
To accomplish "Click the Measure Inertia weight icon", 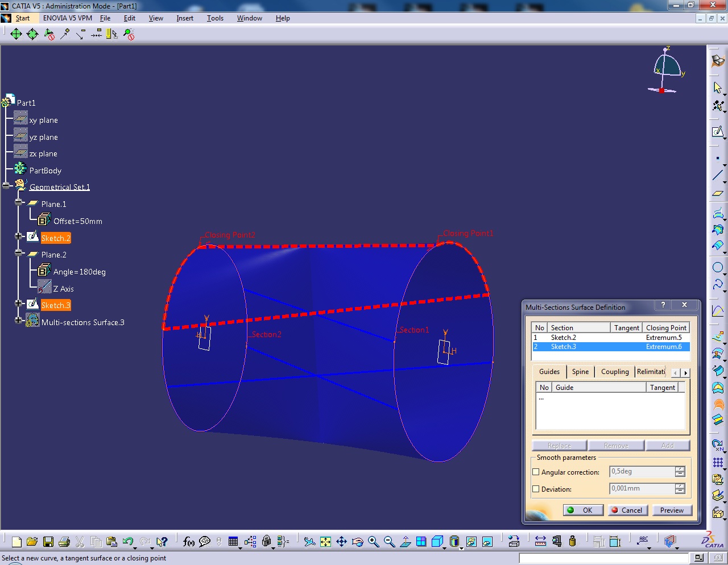I will pos(572,542).
